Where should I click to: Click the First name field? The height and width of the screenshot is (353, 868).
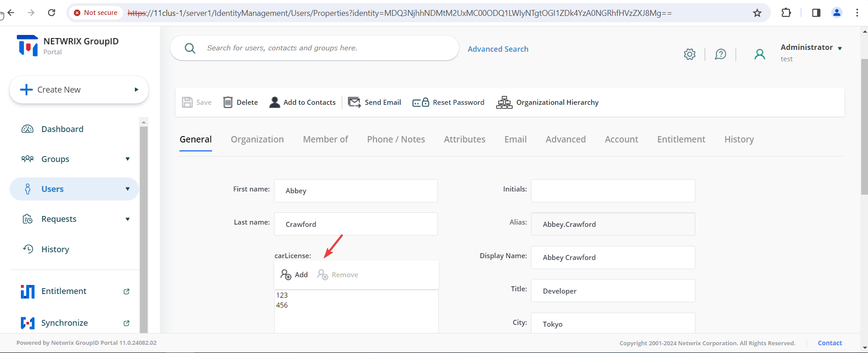coord(356,191)
